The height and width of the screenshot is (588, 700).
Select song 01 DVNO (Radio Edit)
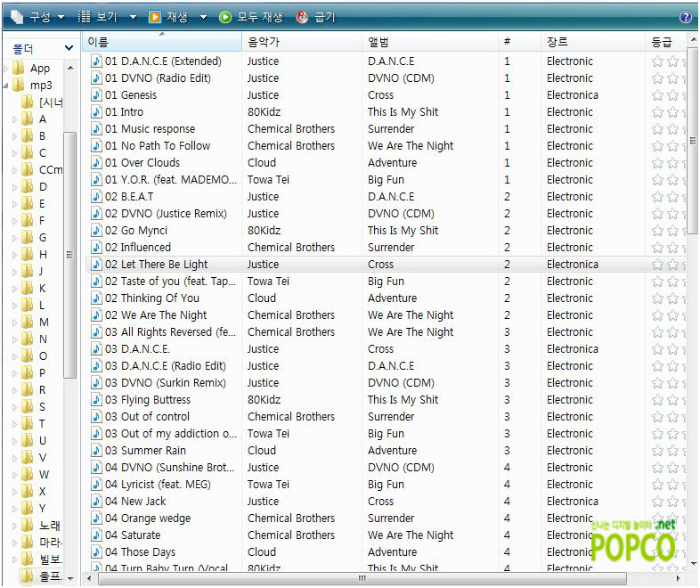click(158, 78)
